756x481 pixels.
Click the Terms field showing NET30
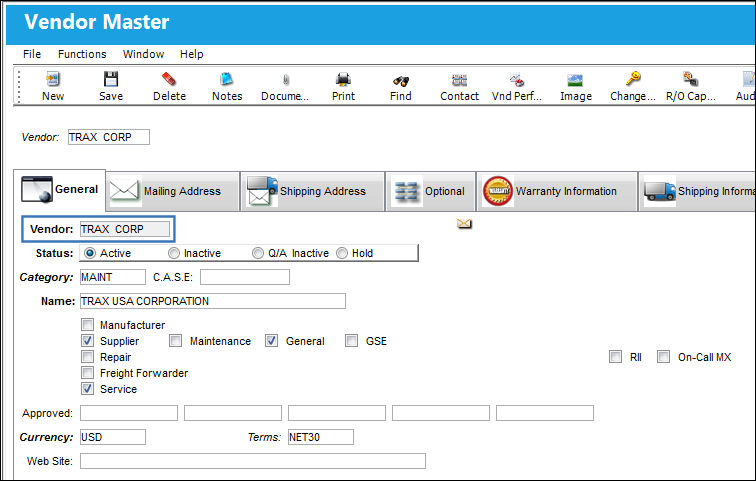pyautogui.click(x=321, y=437)
